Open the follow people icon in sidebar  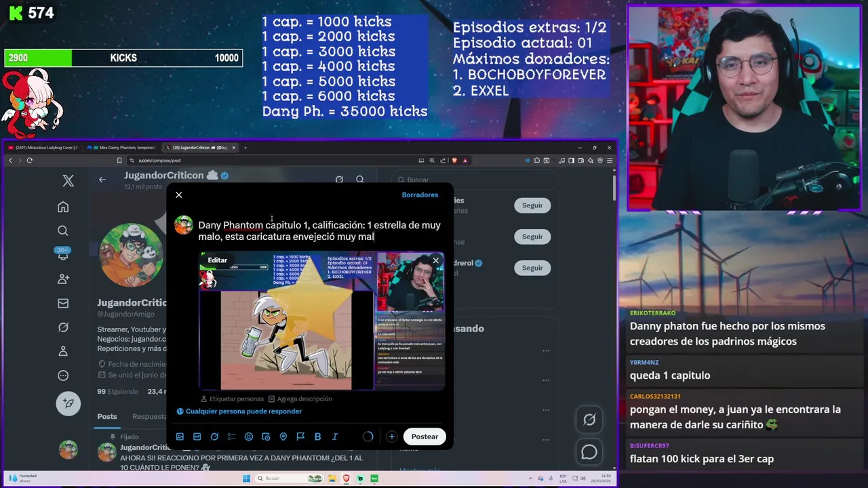[x=63, y=279]
